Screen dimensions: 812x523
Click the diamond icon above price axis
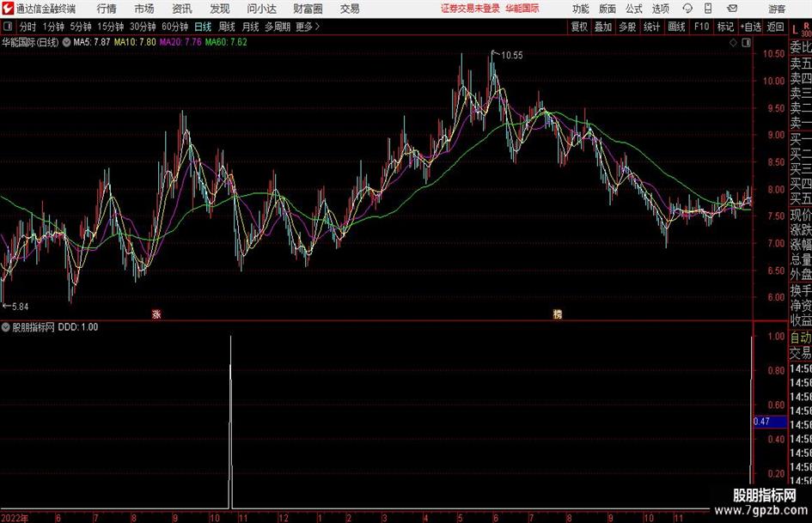click(733, 43)
